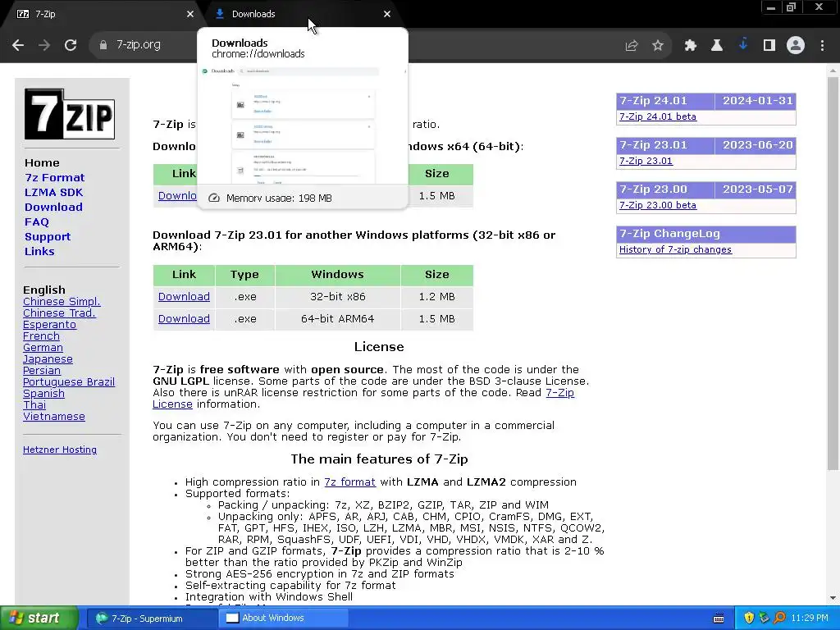Open the LZMA SDK page
Image resolution: width=840 pixels, height=630 pixels.
click(x=53, y=192)
